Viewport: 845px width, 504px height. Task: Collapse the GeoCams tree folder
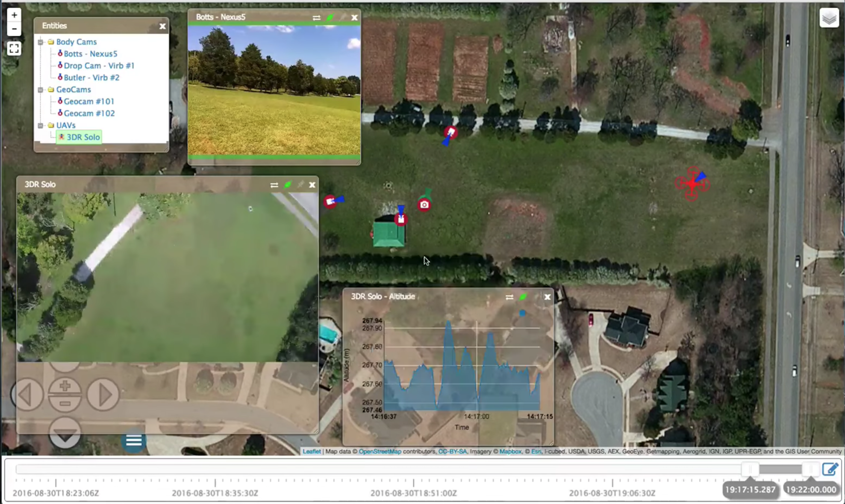click(41, 90)
